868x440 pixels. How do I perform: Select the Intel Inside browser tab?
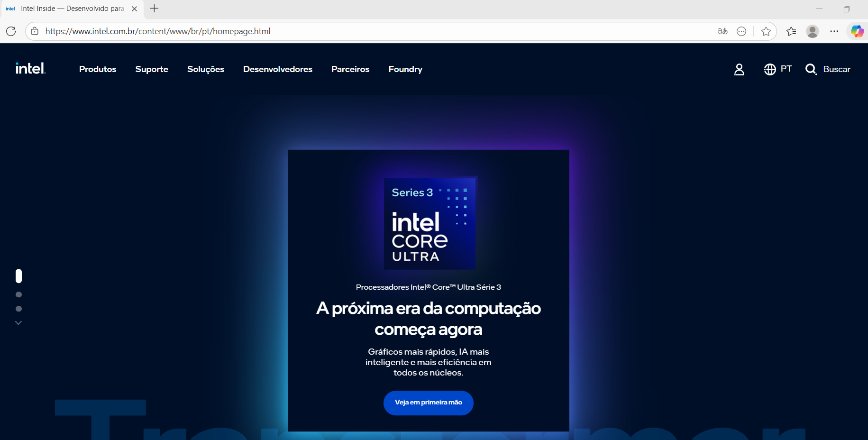click(72, 9)
